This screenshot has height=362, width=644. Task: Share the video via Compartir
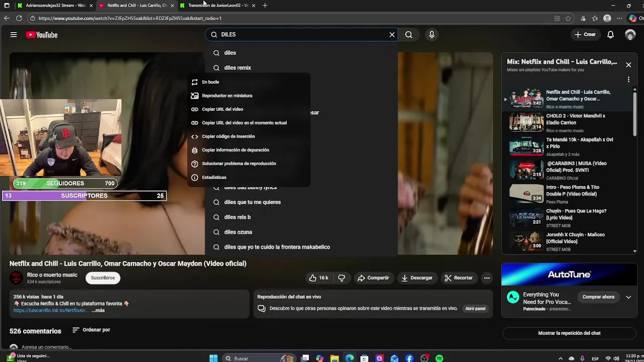(x=373, y=278)
